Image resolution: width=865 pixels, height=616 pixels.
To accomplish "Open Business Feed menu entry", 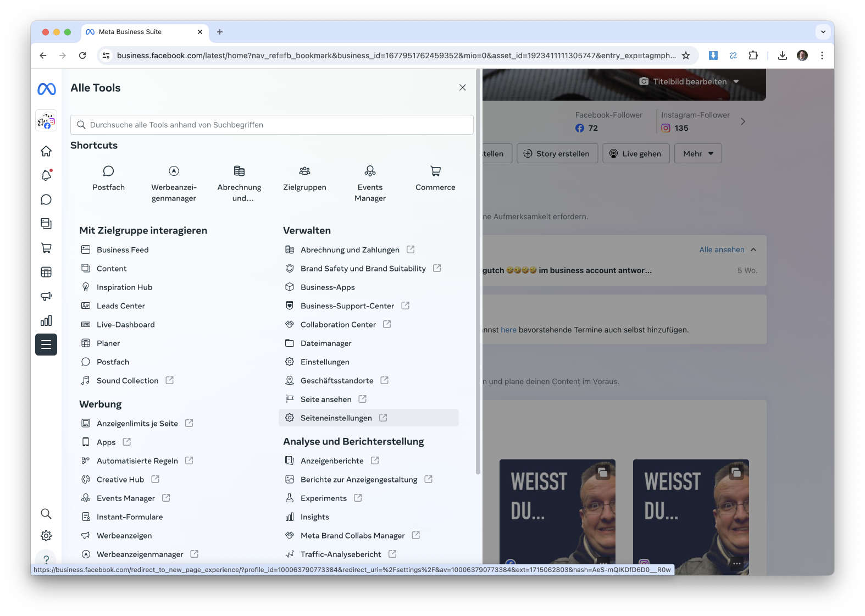I will [123, 250].
